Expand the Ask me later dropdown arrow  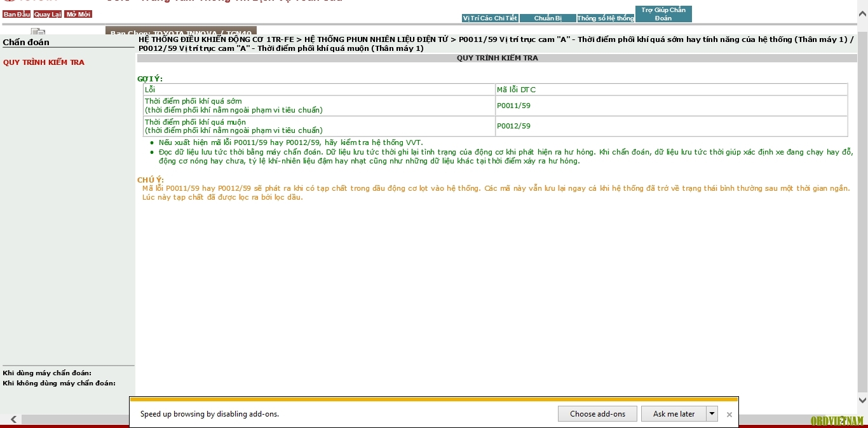pos(712,413)
